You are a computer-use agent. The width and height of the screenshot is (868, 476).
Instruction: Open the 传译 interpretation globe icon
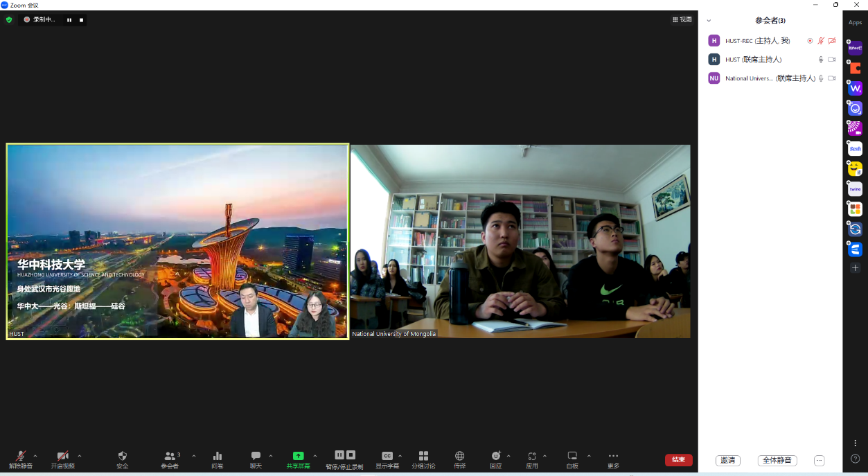[x=460, y=459]
